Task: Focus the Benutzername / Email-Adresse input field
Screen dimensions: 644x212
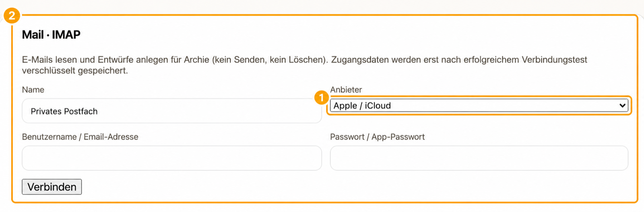Action: coord(172,158)
